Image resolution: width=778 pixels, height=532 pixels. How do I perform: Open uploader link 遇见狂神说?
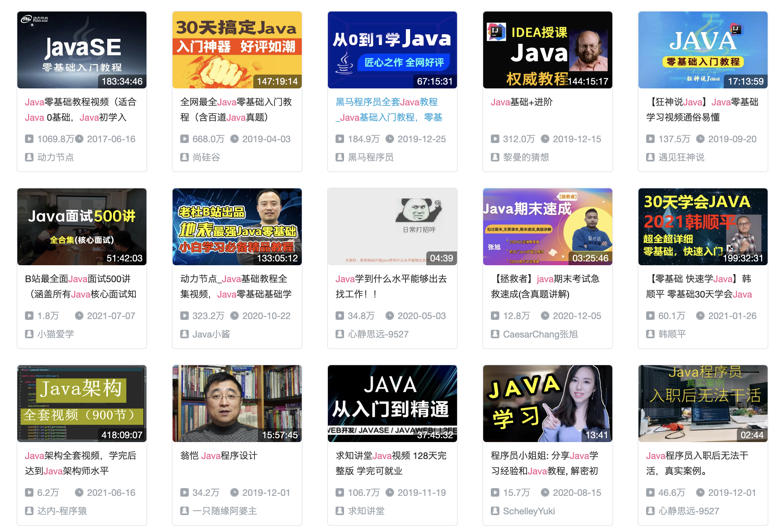(681, 157)
